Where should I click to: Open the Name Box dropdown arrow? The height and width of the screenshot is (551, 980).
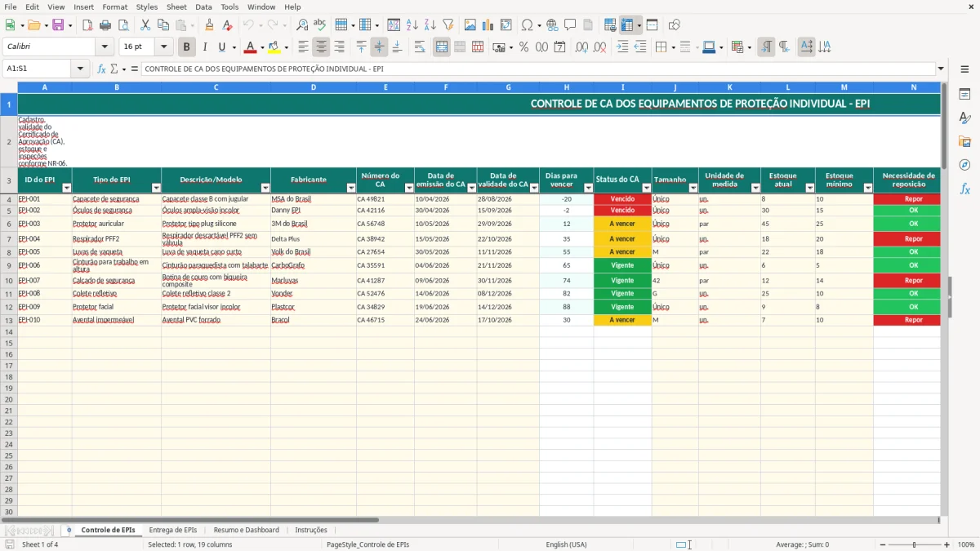(x=80, y=69)
